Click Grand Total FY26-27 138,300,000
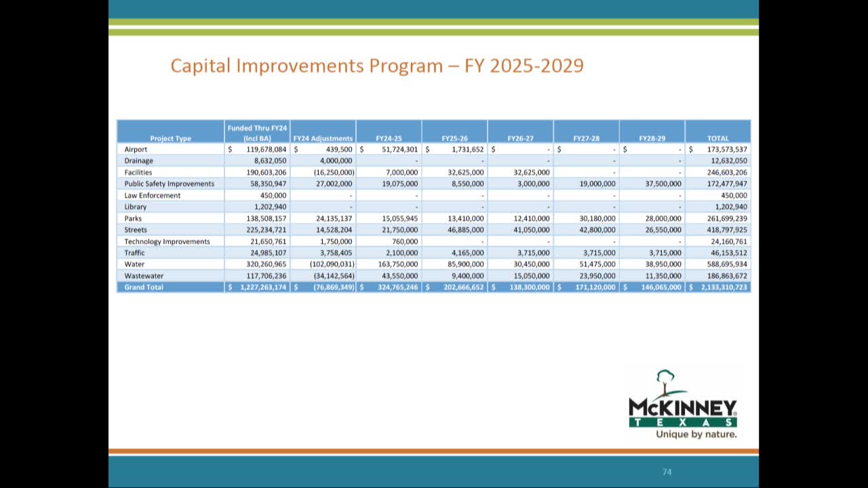 point(529,287)
